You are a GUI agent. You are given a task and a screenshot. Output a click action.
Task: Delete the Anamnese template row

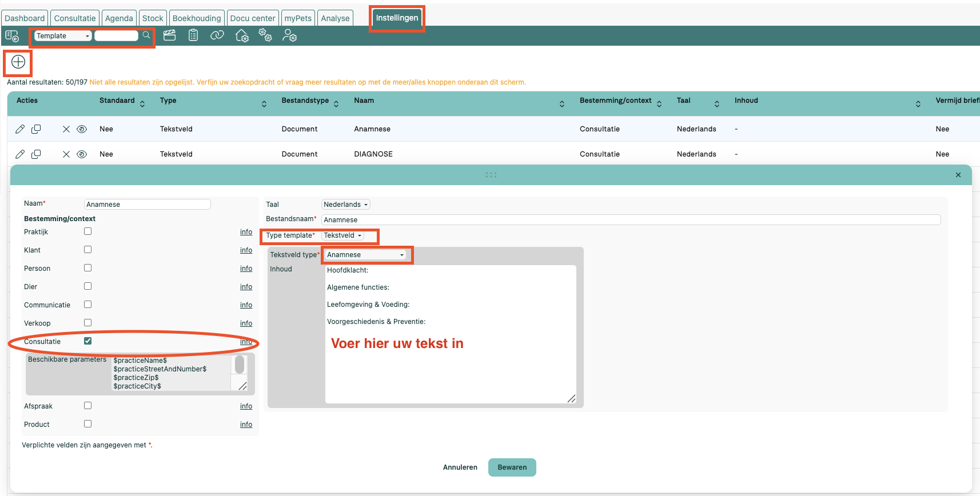(x=66, y=129)
